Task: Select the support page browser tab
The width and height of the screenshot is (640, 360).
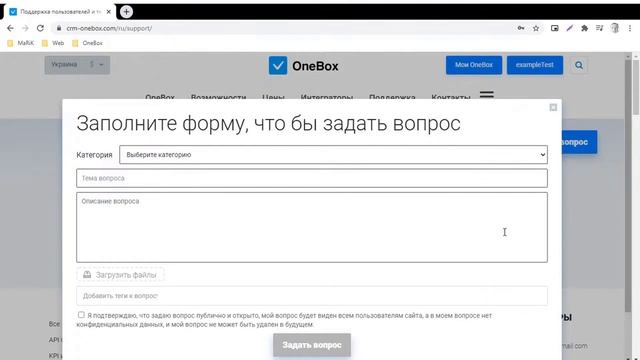Action: (x=60, y=12)
